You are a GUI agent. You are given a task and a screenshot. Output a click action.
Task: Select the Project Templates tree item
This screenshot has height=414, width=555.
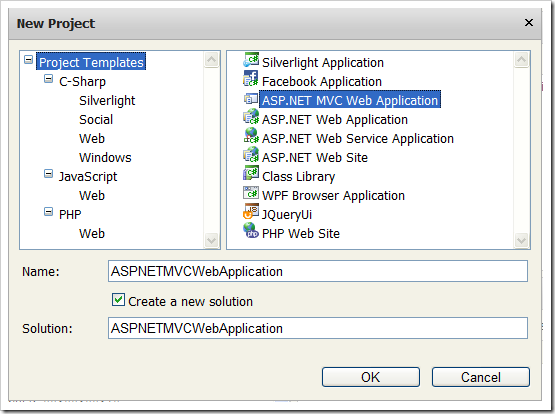(91, 62)
